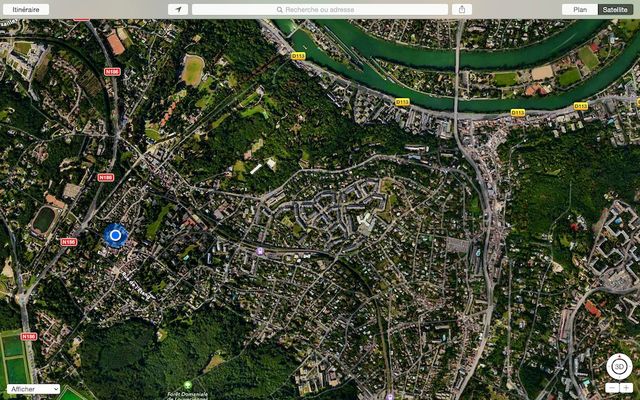This screenshot has width=640, height=400.
Task: Click the blue current location marker
Action: tap(116, 235)
